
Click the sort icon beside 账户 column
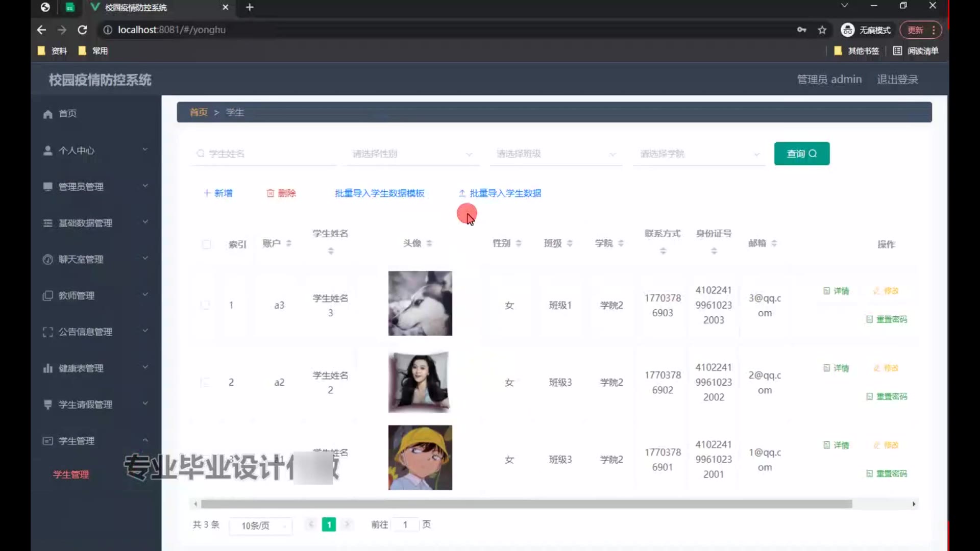pos(289,243)
